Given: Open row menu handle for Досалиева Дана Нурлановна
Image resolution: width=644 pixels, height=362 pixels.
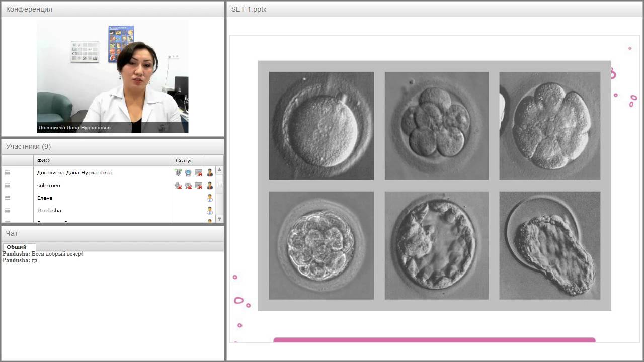Looking at the screenshot, I should pos(8,172).
